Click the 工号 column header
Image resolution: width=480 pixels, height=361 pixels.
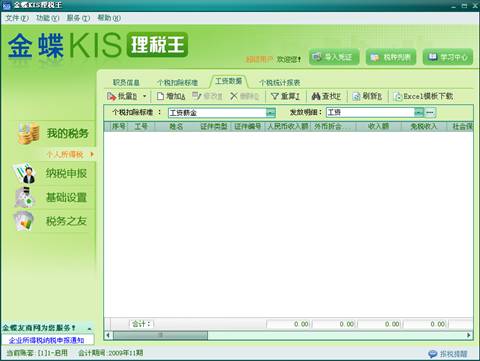coord(141,126)
